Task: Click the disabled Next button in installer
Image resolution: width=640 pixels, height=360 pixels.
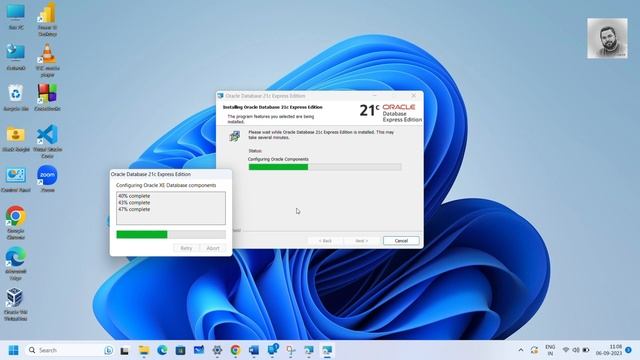Action: tap(362, 241)
